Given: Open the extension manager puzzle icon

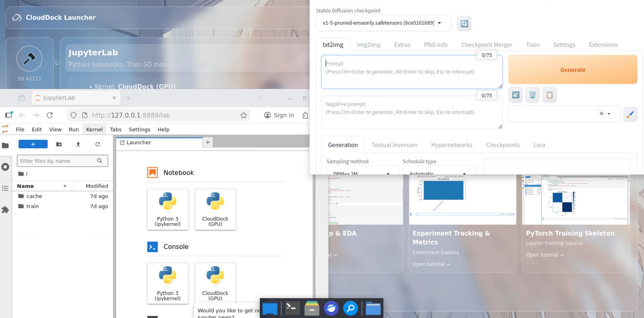Looking at the screenshot, I should 5,210.
